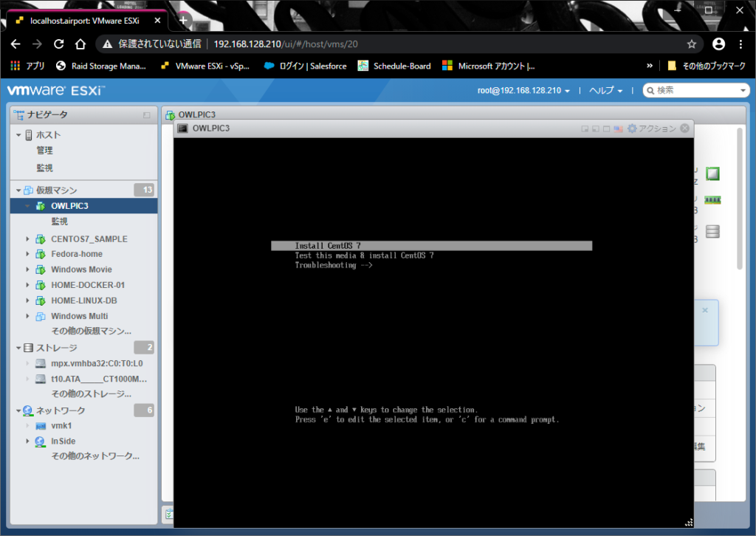Image resolution: width=756 pixels, height=536 pixels.
Task: Select the localhost.airport VMware ESXi tab
Action: click(x=85, y=21)
